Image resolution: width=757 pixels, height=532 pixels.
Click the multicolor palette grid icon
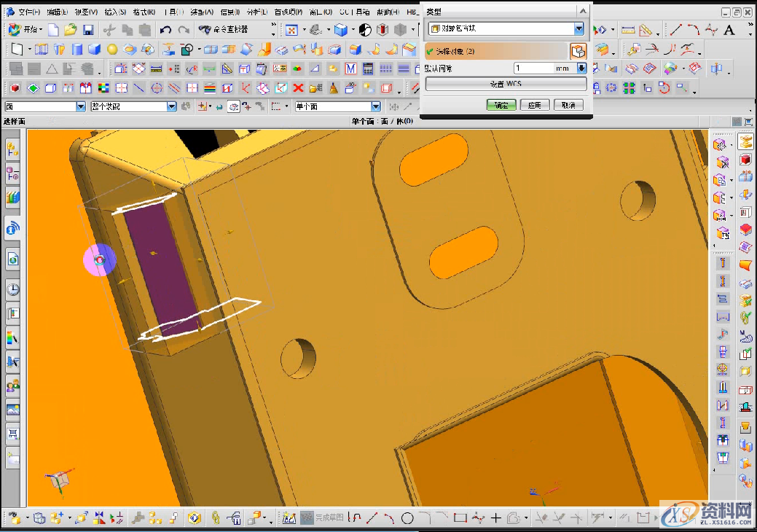click(x=103, y=88)
